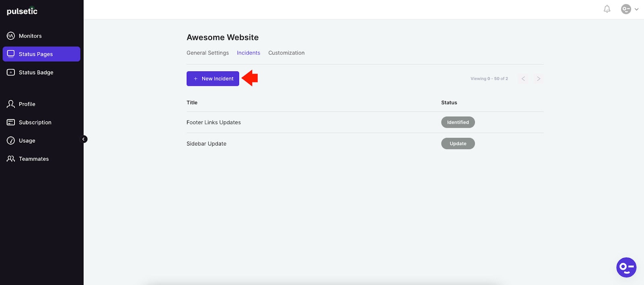Collapse the sidebar with the chevron handle

pos(84,139)
